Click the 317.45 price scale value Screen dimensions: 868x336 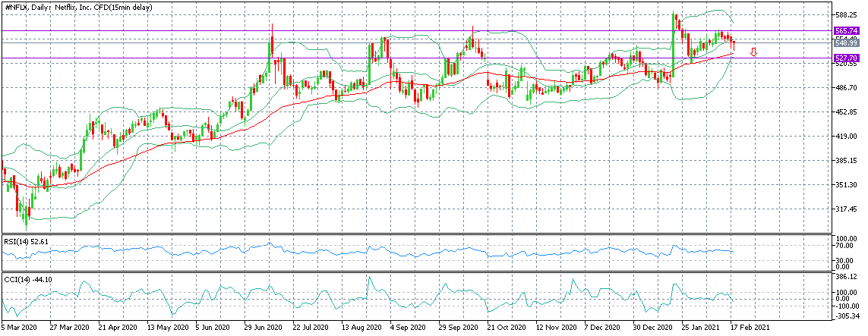click(x=845, y=209)
